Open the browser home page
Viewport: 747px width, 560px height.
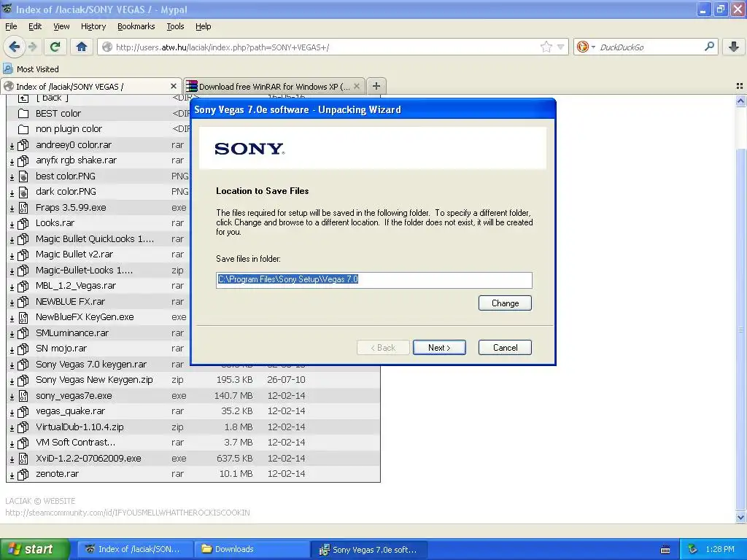(x=82, y=47)
